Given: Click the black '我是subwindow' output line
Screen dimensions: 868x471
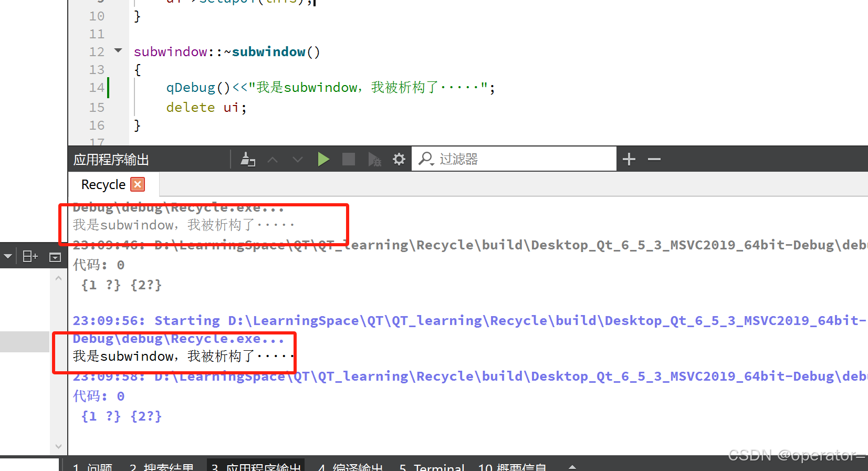Looking at the screenshot, I should 183,356.
